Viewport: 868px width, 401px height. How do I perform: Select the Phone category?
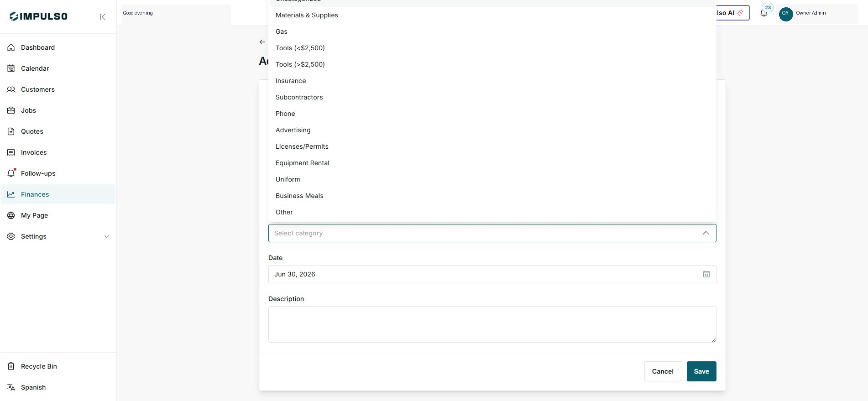(x=492, y=114)
